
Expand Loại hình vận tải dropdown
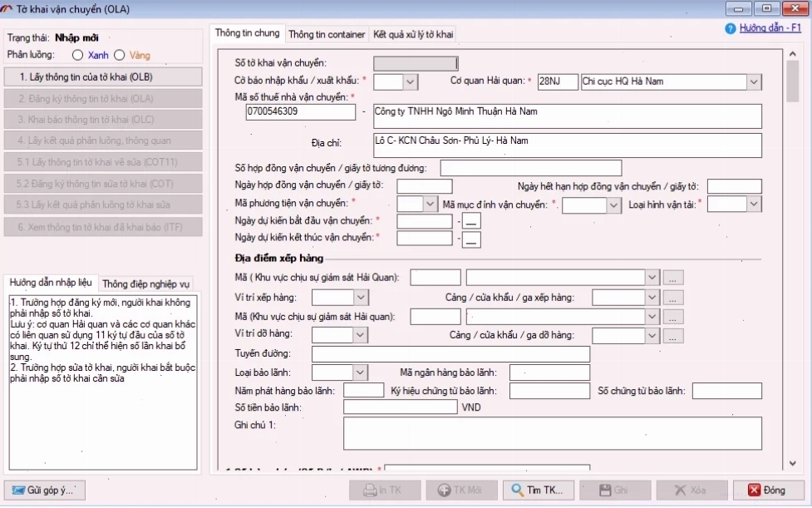click(x=754, y=204)
